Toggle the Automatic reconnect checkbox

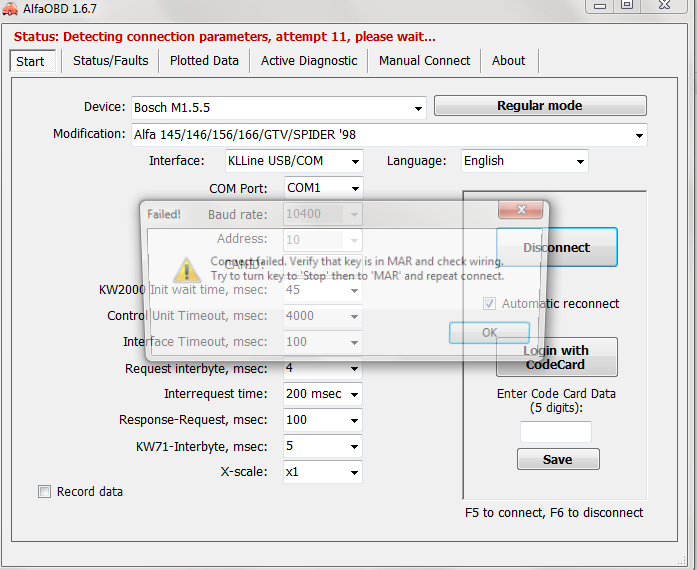pos(490,304)
